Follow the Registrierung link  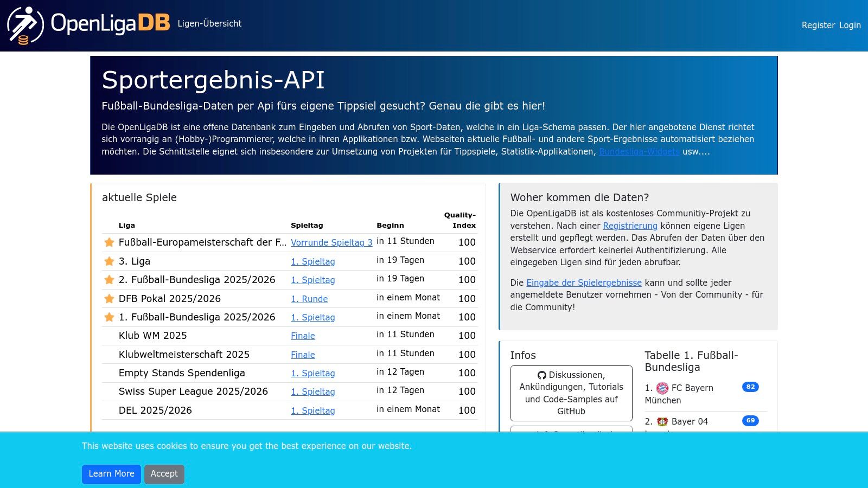pos(630,226)
